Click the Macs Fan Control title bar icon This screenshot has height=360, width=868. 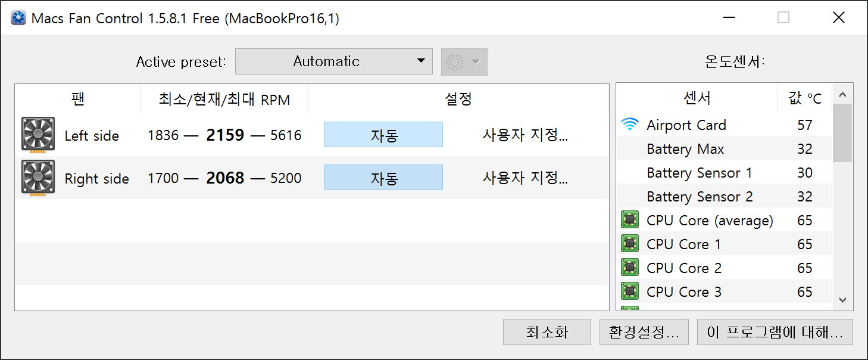pyautogui.click(x=18, y=18)
